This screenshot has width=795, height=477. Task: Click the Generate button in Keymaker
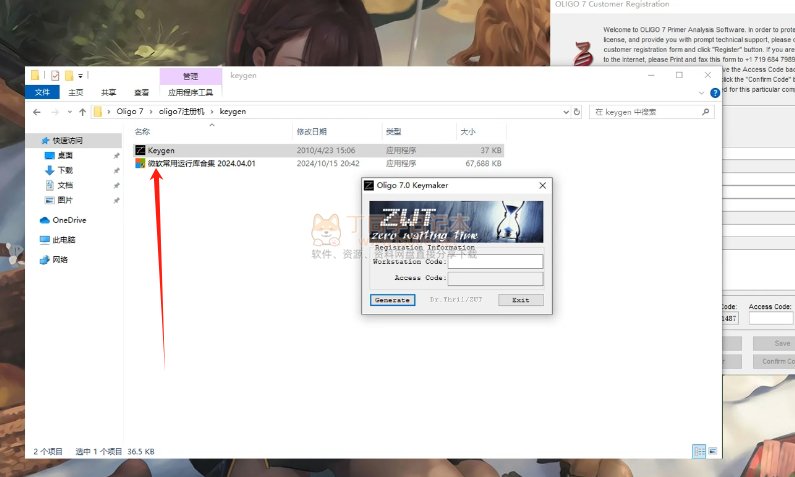pos(391,300)
